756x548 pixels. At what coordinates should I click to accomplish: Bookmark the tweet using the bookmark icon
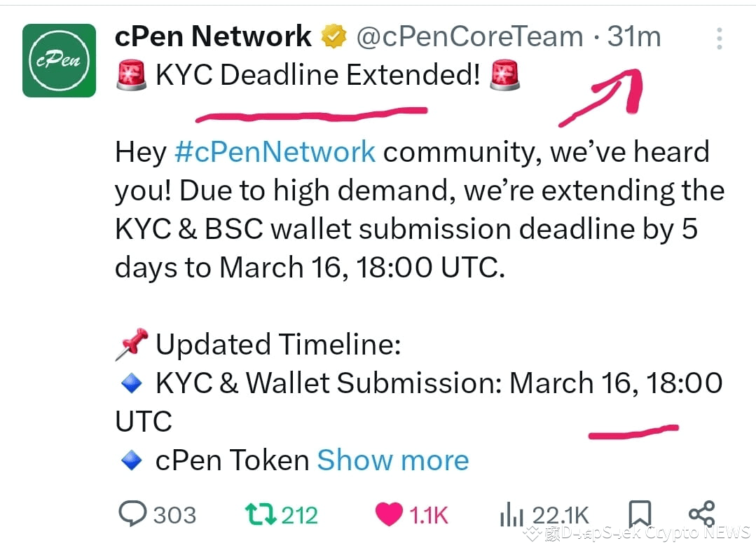click(x=638, y=514)
